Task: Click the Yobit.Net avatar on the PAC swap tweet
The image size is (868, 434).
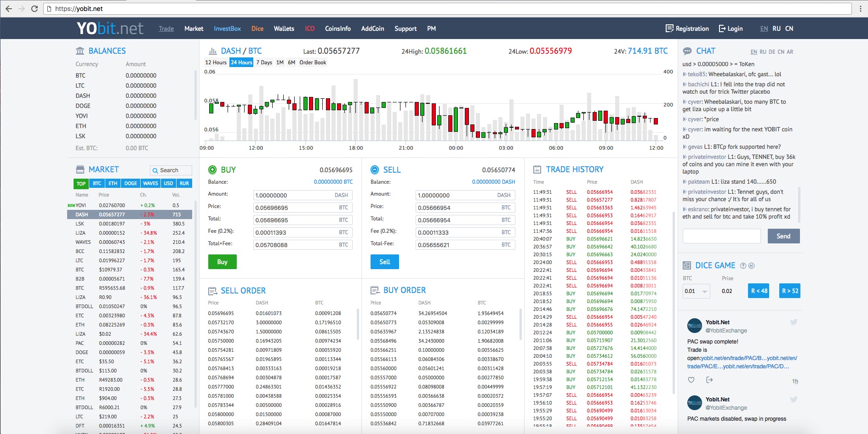Action: coord(694,326)
